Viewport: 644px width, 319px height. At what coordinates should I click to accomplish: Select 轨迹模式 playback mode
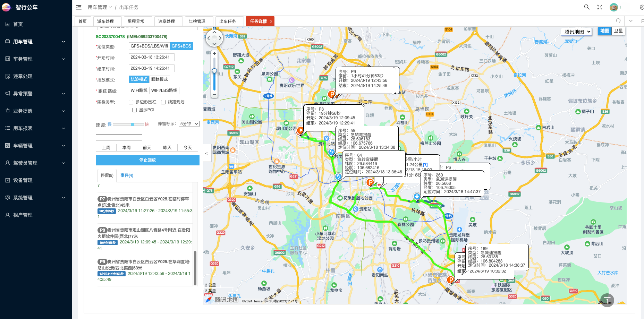(139, 79)
